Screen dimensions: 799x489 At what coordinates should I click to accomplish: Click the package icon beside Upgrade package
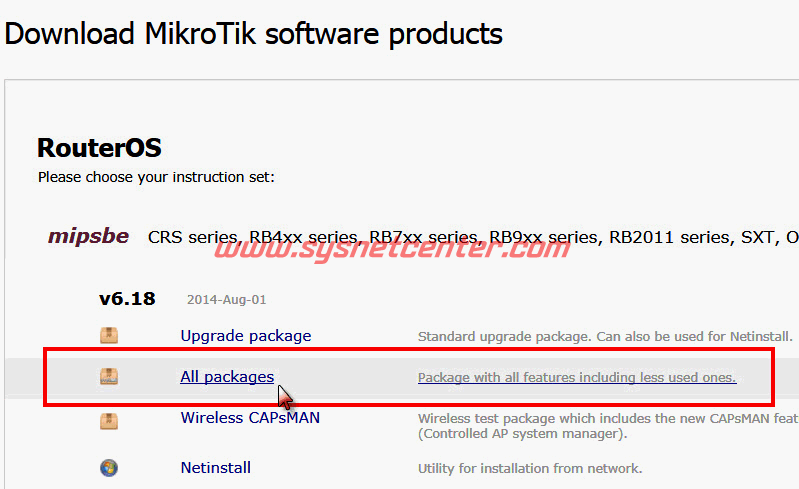pyautogui.click(x=108, y=336)
